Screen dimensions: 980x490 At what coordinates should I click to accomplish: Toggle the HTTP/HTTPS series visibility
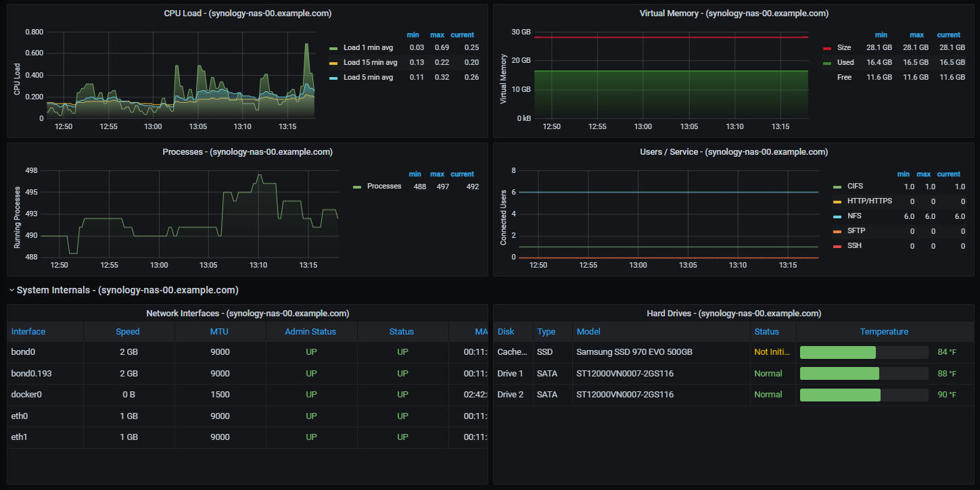tap(870, 201)
